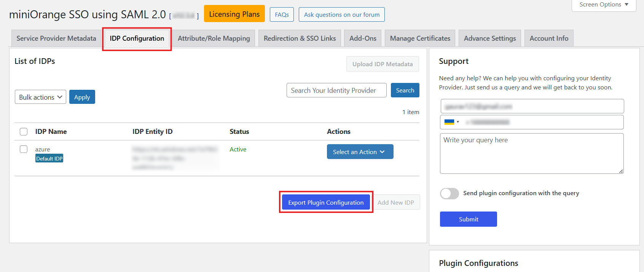Switch to Manage Certificates tab

click(x=420, y=38)
